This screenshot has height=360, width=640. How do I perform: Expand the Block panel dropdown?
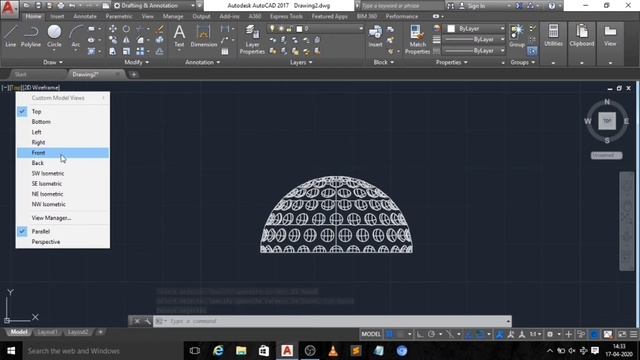pos(384,62)
